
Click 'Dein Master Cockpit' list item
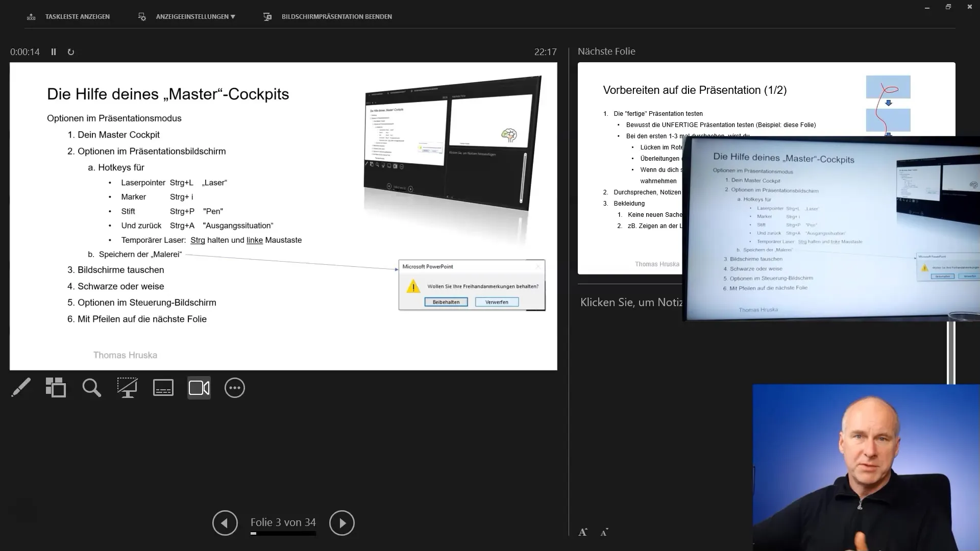(114, 135)
